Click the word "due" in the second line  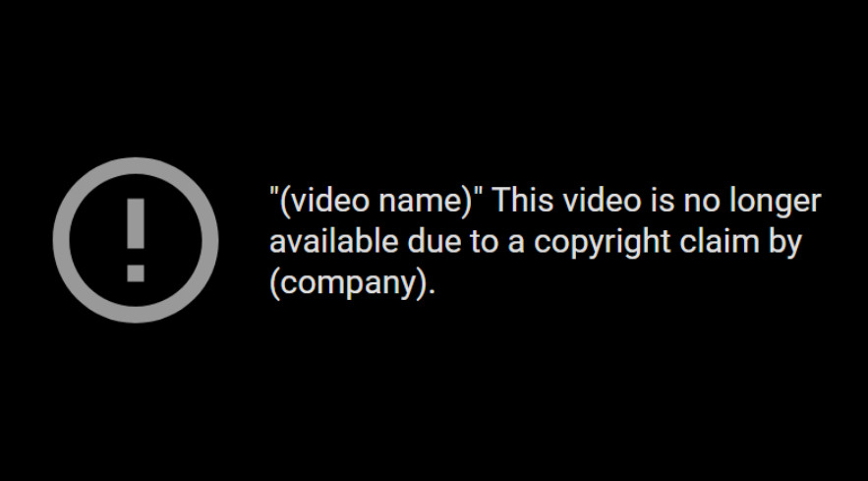(434, 241)
